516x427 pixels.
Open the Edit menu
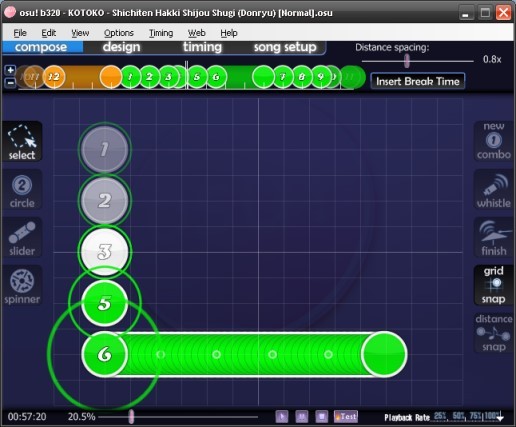pos(49,33)
